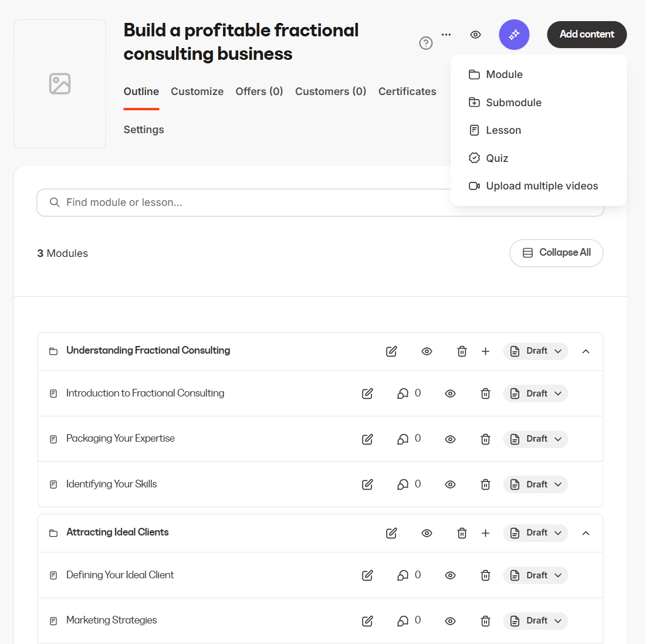Preview the course with the header eye icon
Viewport: 646px width, 644px height.
[x=475, y=35]
